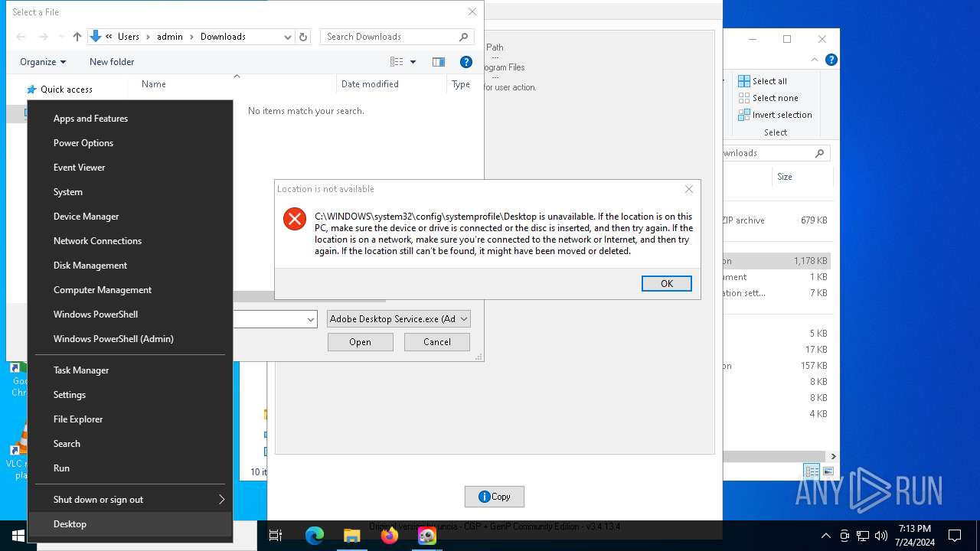Screen dimensions: 980x551
Task: Choose Search from the menu
Action: (129, 444)
